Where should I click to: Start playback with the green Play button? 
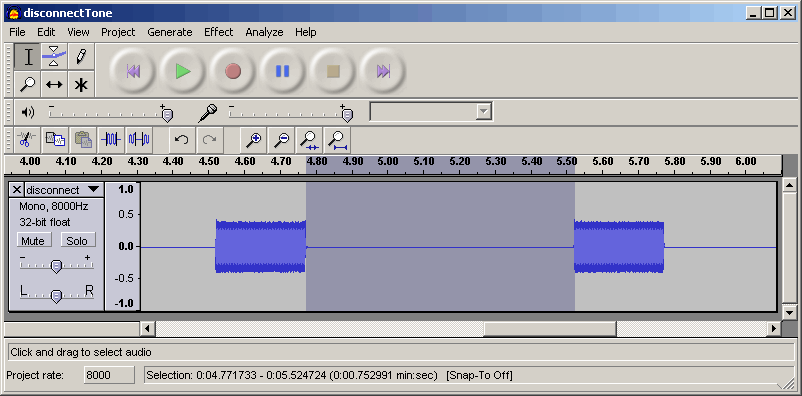click(183, 71)
